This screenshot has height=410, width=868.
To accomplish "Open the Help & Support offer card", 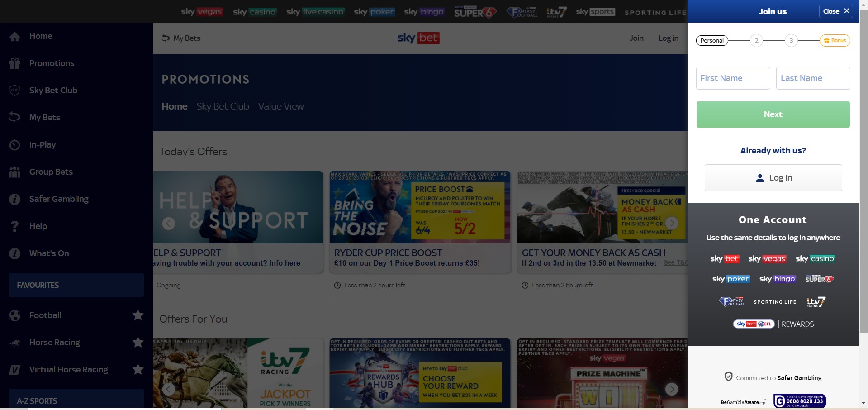I will [x=238, y=222].
